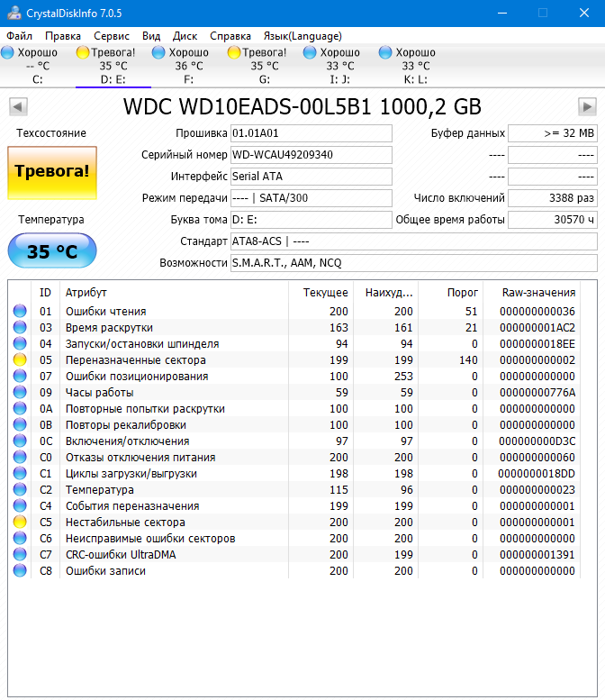The image size is (605, 700).
Task: Open the Правка menu
Action: (x=63, y=36)
